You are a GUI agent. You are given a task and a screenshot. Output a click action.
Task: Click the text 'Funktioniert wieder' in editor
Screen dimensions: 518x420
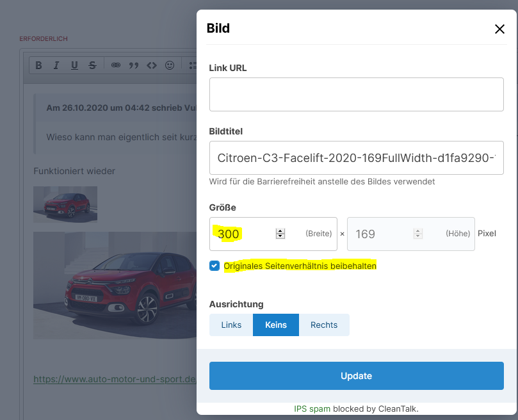tap(74, 171)
